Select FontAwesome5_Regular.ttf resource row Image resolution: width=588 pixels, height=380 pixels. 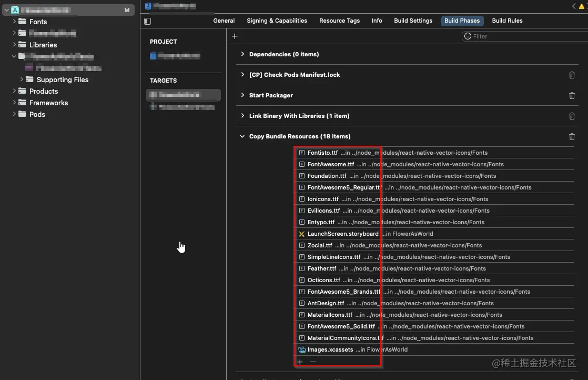[x=435, y=187]
